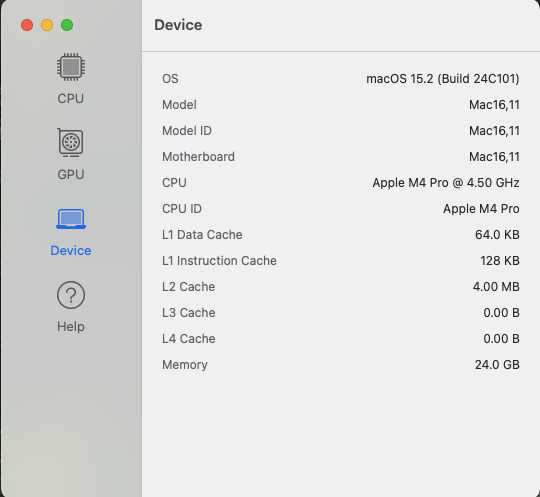Select the Model ID value Mac16,11
The image size is (540, 497).
click(494, 131)
